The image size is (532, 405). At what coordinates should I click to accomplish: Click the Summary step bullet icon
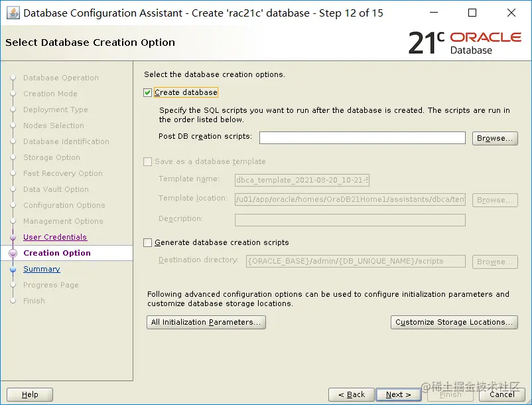[x=13, y=270]
